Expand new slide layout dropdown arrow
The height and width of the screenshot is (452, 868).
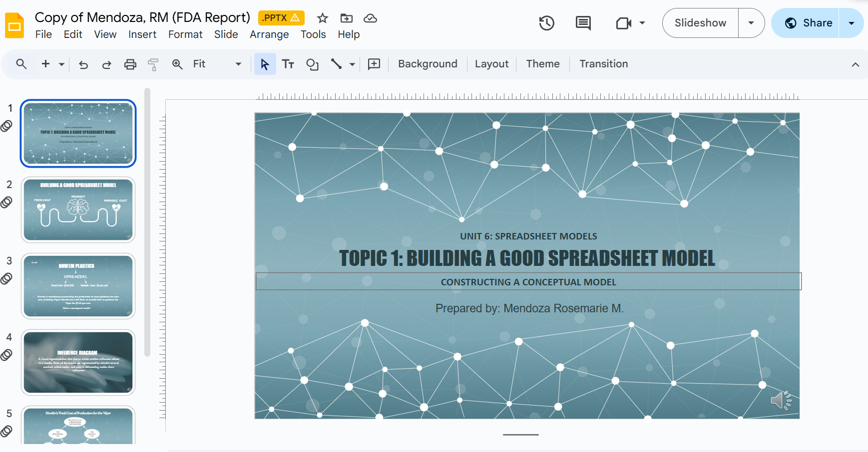click(x=61, y=64)
